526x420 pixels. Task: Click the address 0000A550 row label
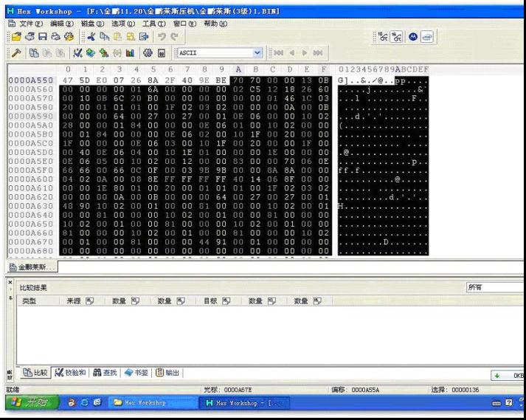pyautogui.click(x=31, y=80)
